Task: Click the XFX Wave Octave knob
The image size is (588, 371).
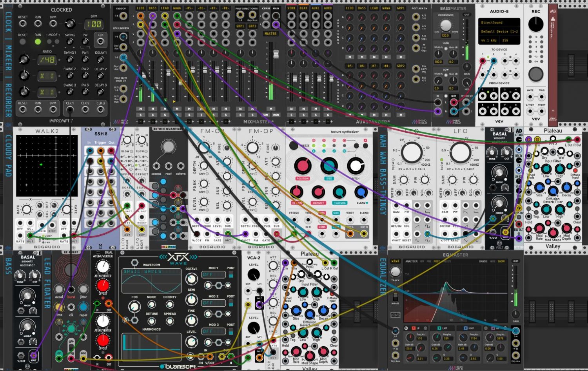Action: coord(191,279)
